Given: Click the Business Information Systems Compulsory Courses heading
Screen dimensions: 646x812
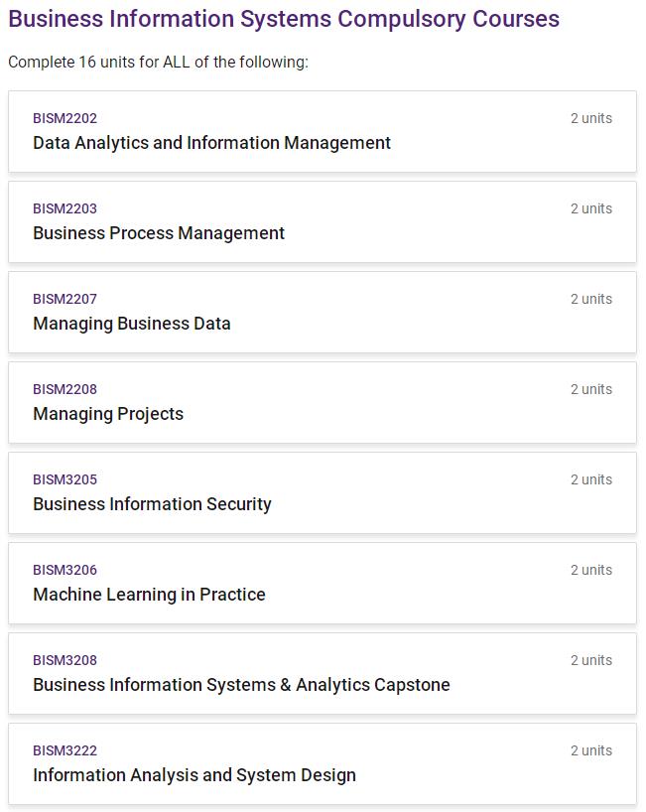Looking at the screenshot, I should [284, 19].
